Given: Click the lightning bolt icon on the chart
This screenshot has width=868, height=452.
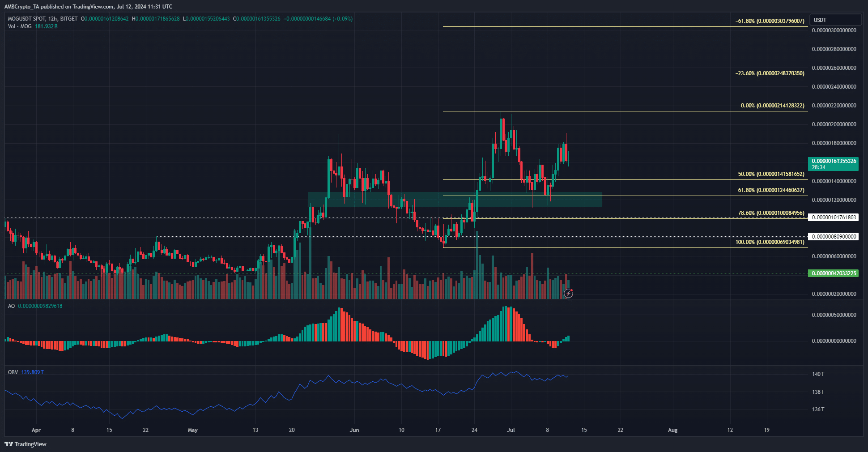Looking at the screenshot, I should click(568, 293).
